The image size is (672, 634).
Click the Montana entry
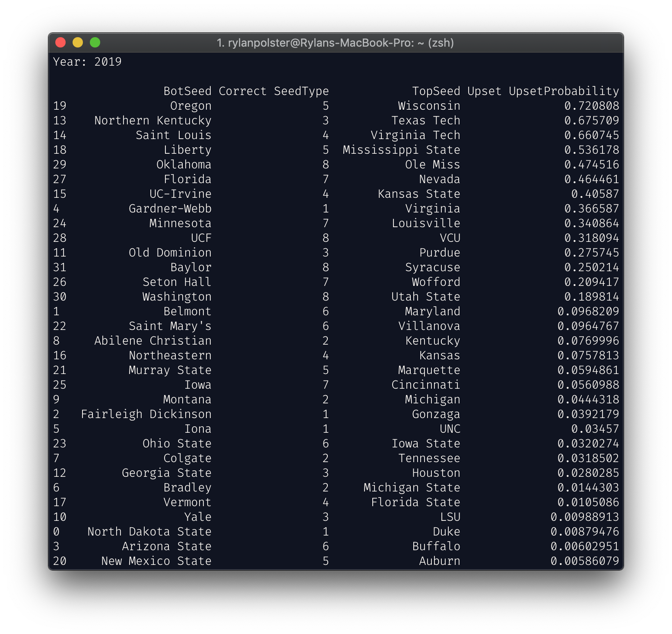coord(187,399)
